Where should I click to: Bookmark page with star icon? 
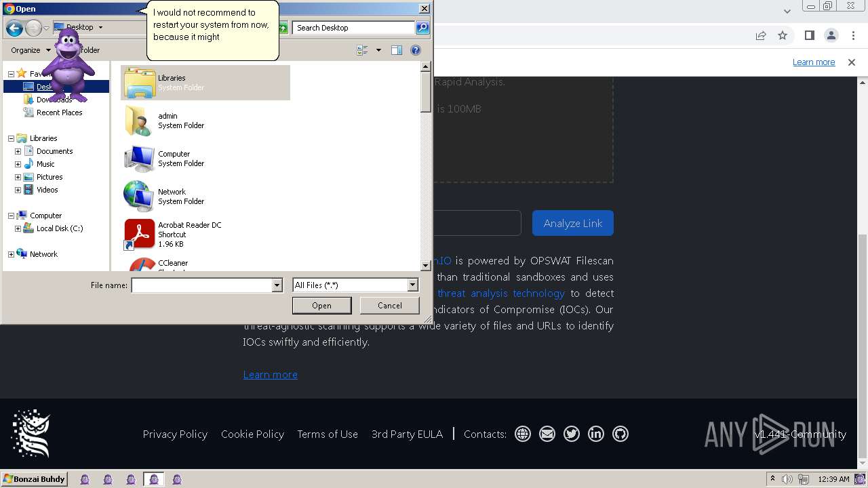pyautogui.click(x=783, y=35)
